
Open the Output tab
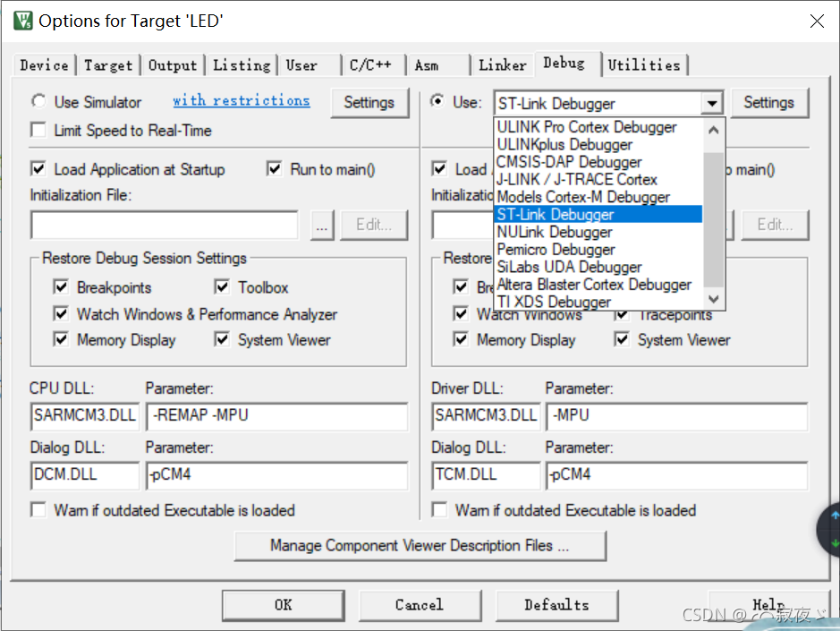(x=173, y=65)
